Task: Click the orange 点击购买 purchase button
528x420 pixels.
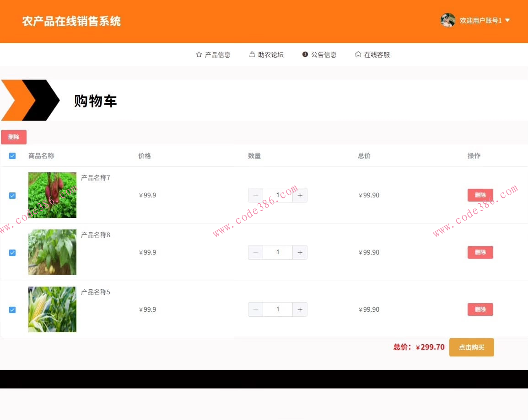Action: click(x=471, y=347)
